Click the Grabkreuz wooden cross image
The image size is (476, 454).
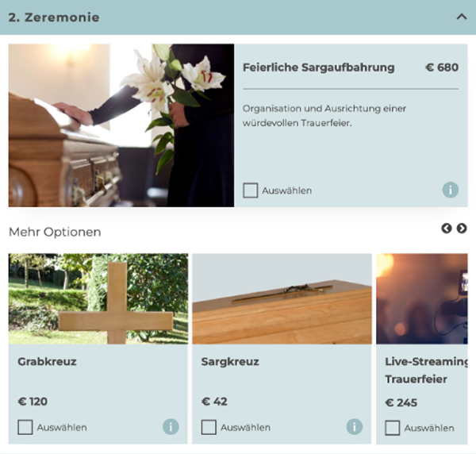98,298
